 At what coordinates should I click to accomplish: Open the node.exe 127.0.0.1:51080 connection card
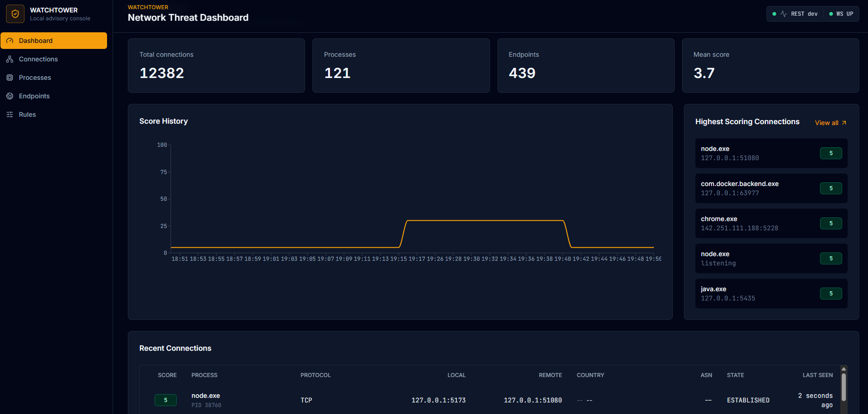click(772, 153)
